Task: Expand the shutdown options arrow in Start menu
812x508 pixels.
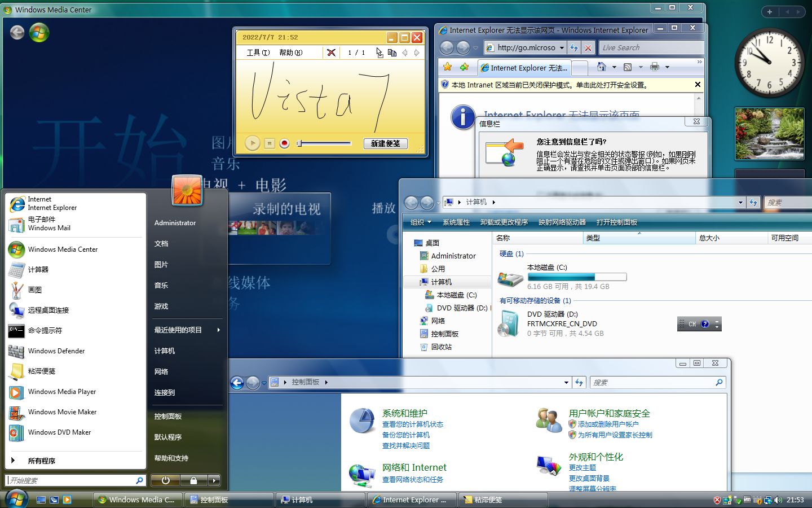Action: click(x=214, y=480)
